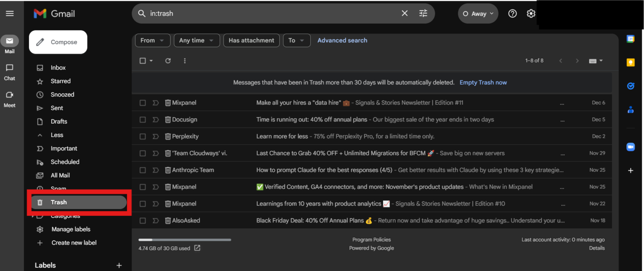Open Google Tasks in the side panel
This screenshot has width=644, height=271.
pos(631,86)
